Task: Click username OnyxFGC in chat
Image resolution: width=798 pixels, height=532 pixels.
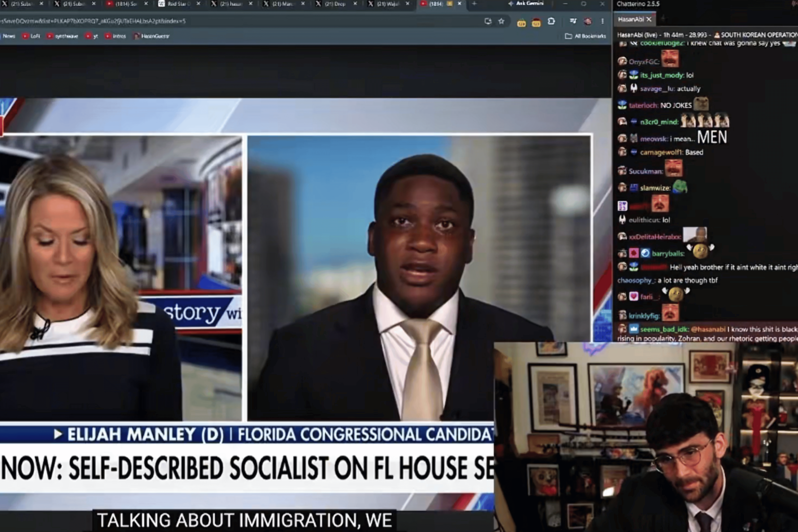Action: 644,62
